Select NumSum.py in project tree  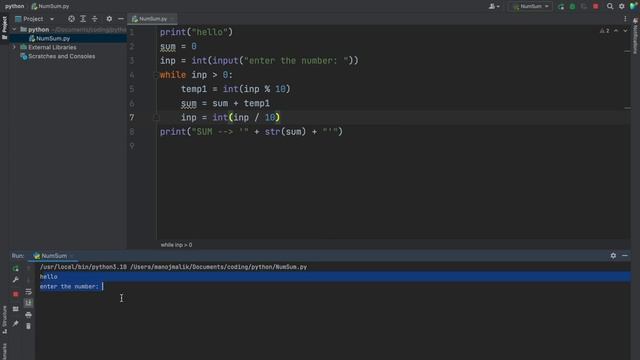[x=53, y=38]
